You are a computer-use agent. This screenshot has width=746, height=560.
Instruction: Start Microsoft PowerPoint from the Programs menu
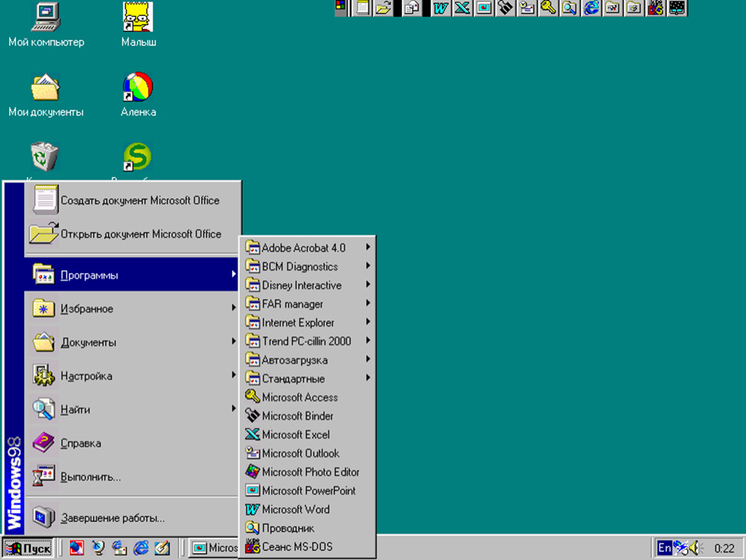[308, 491]
